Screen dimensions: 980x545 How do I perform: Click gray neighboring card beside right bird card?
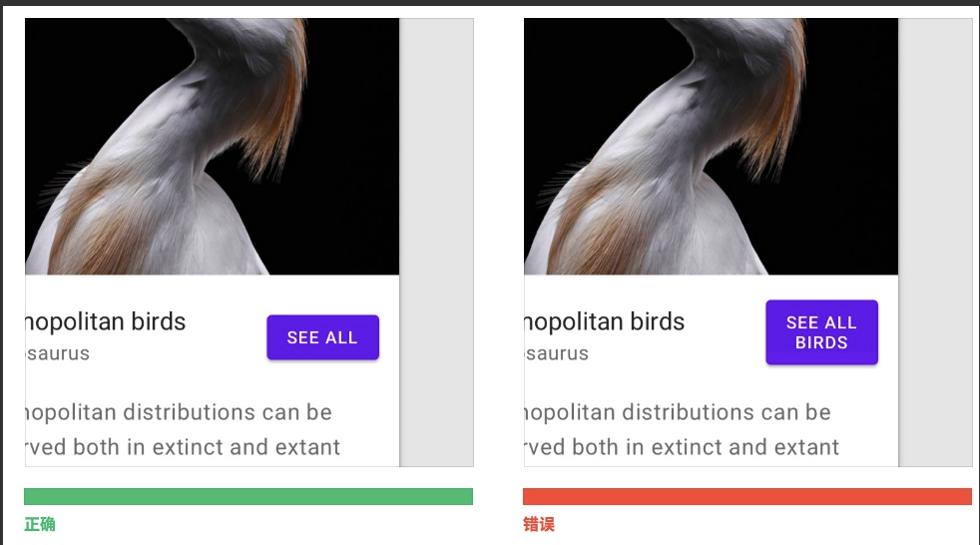pyautogui.click(x=935, y=243)
